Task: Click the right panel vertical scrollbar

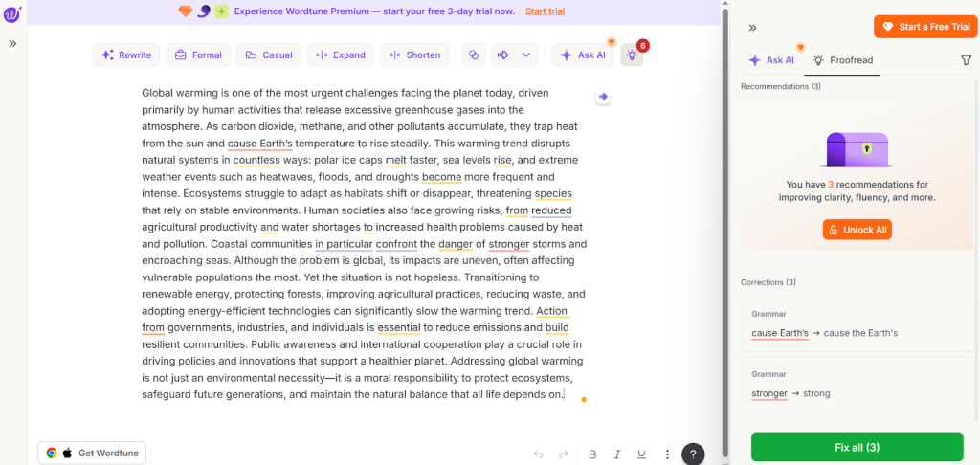Action: tap(976, 250)
